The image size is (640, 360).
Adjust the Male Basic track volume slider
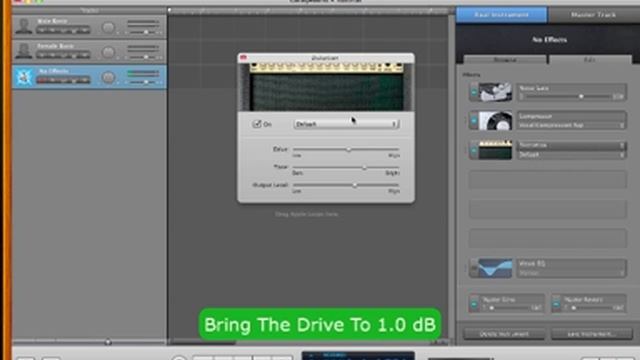[x=146, y=32]
